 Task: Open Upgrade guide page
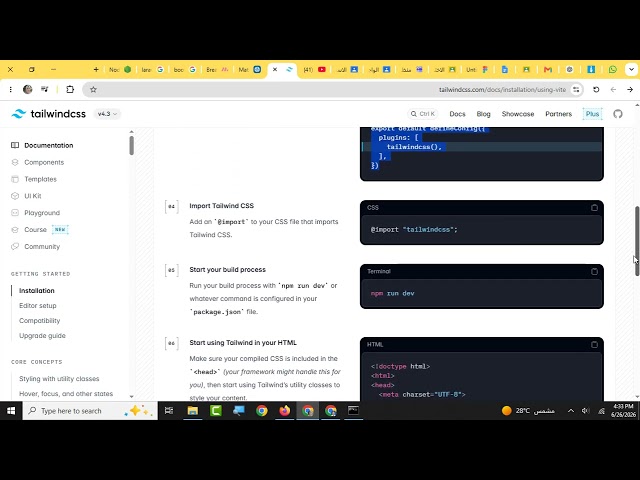pyautogui.click(x=42, y=336)
